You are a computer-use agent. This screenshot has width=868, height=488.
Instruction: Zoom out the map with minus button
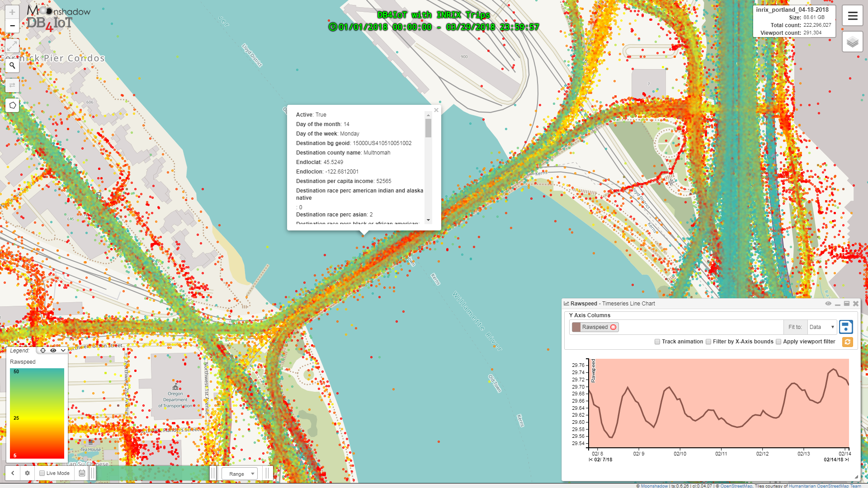point(12,26)
